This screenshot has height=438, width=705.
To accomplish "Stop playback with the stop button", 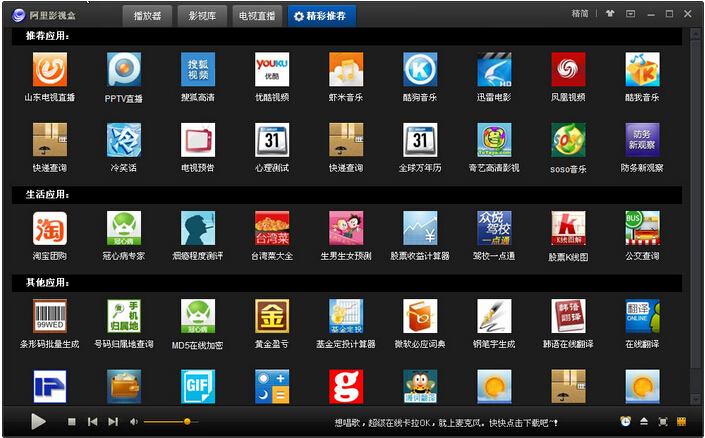I will coord(71,422).
